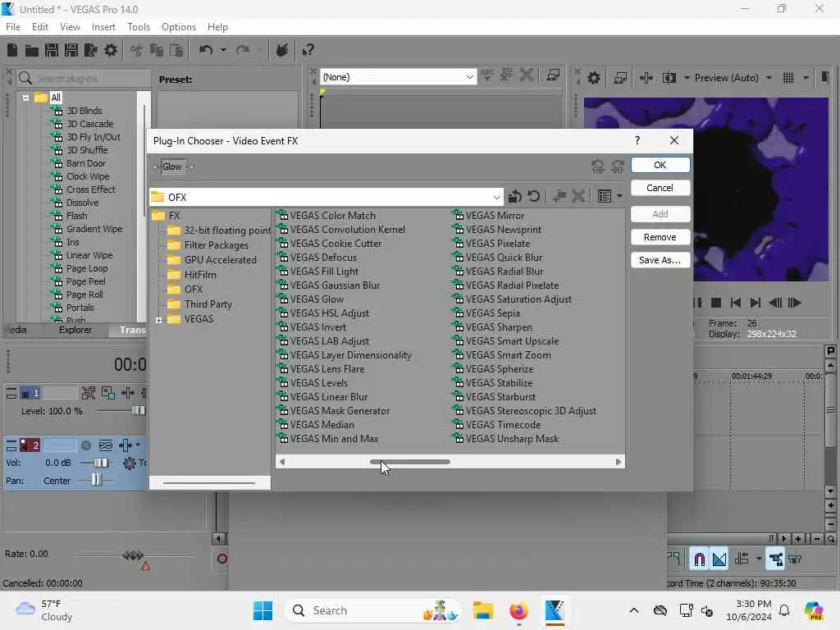Toggle the auto crossfade icon
The image size is (840, 630).
[x=719, y=559]
